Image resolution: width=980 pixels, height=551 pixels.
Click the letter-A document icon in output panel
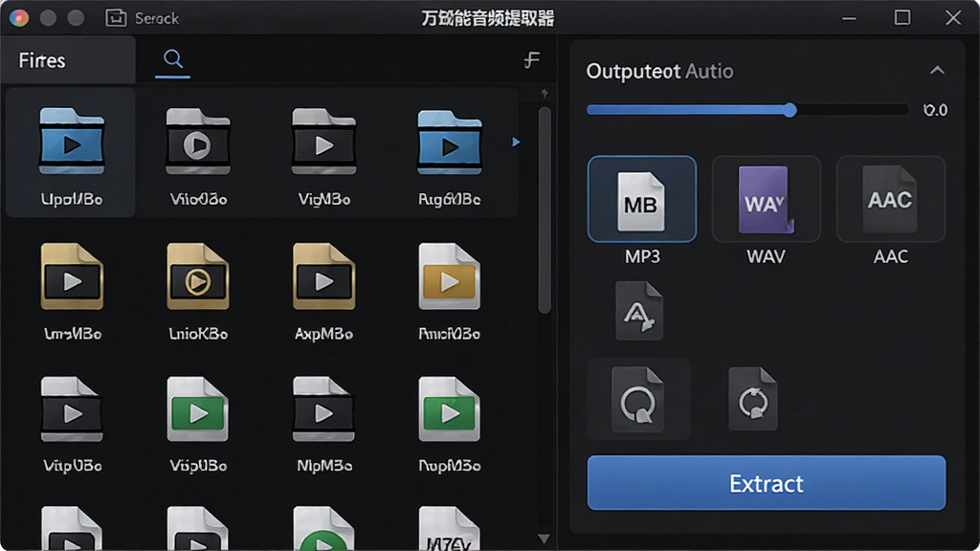click(638, 311)
